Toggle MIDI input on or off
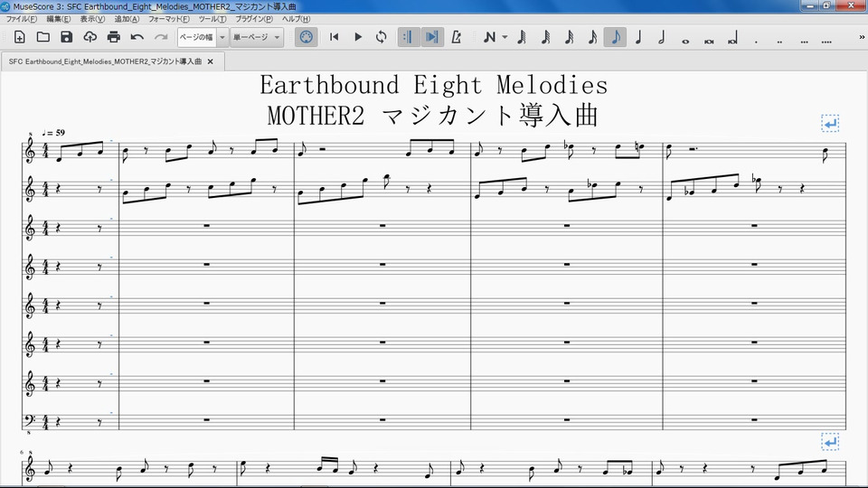The height and width of the screenshot is (488, 868). 307,37
